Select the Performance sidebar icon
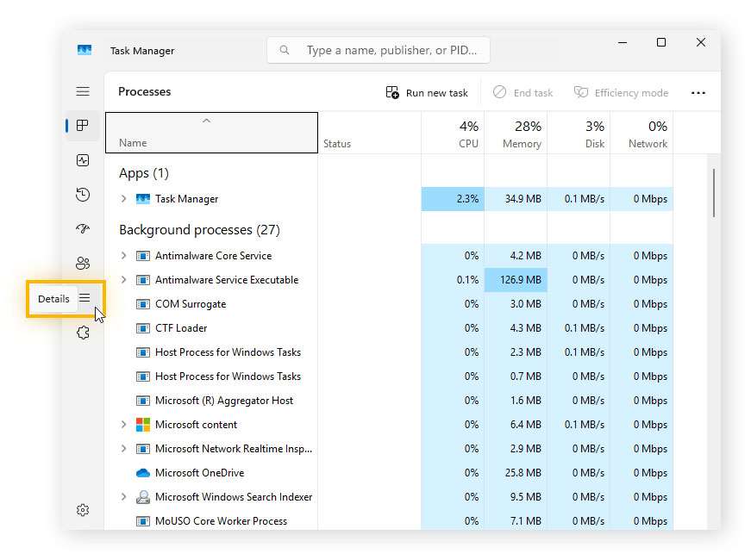 83,160
